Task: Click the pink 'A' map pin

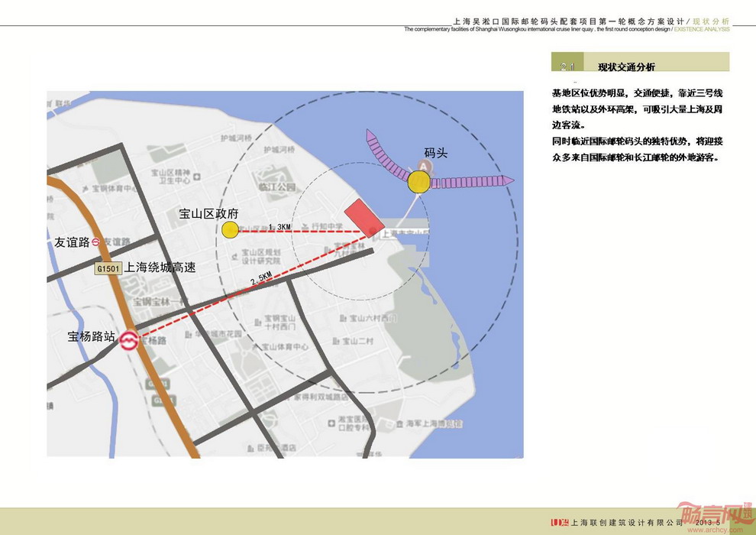Action: pyautogui.click(x=418, y=165)
